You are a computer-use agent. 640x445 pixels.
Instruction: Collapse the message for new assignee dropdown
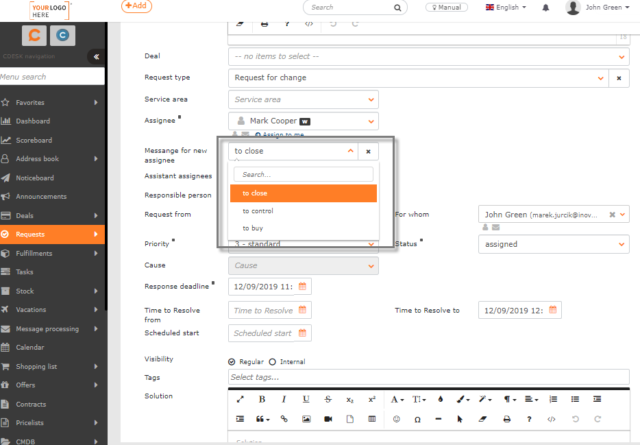click(x=350, y=151)
